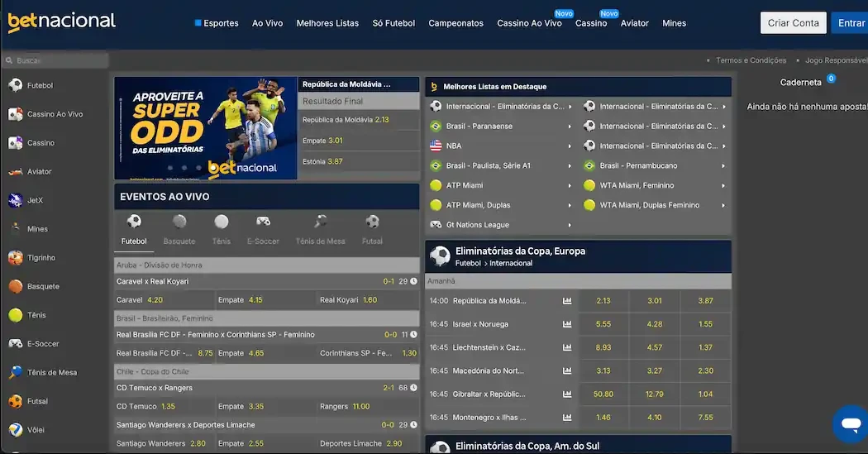Open the Campeonatos menu item
This screenshot has width=868, height=454.
[x=455, y=23]
